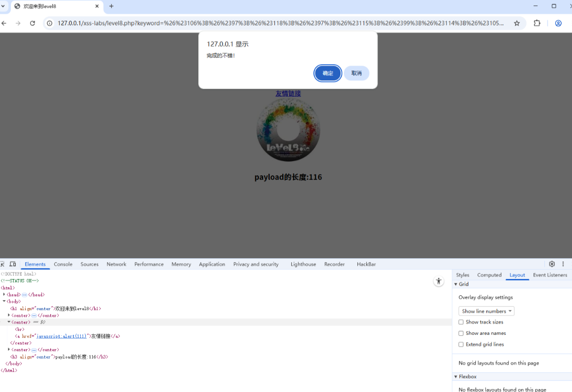Screen dimensions: 572x392
Task: Click the 'payload的长度:116' heading on page
Action: point(288,177)
